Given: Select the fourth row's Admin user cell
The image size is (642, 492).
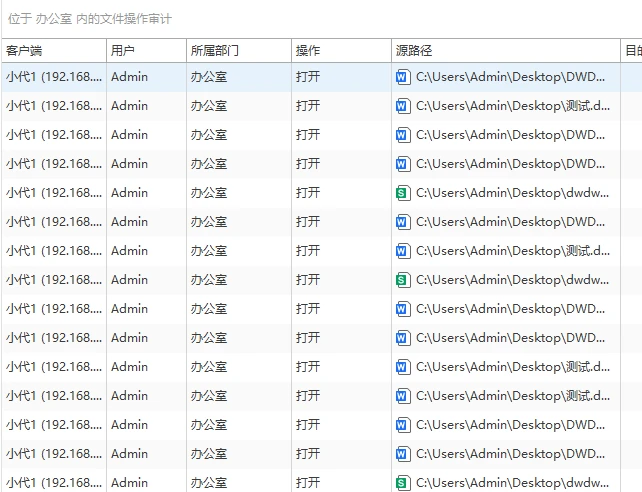Looking at the screenshot, I should [x=129, y=164].
